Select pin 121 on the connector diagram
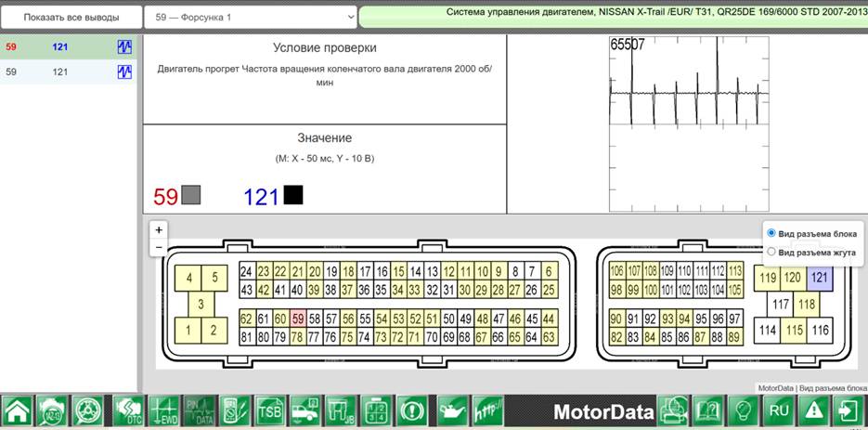Viewport: 868px width, 430px height. point(820,279)
